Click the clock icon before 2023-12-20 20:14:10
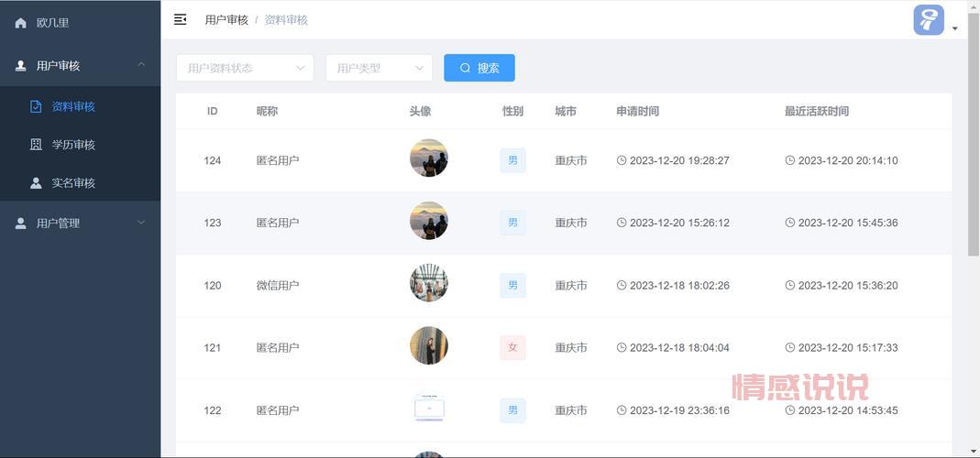The image size is (980, 458). pos(790,160)
